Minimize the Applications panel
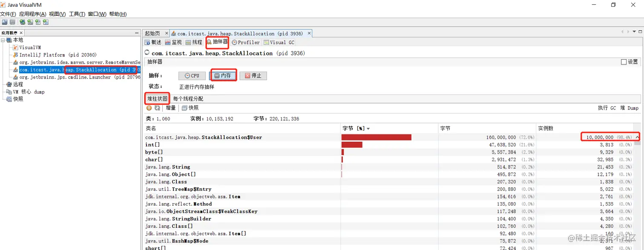This screenshot has width=644, height=250. tap(136, 33)
